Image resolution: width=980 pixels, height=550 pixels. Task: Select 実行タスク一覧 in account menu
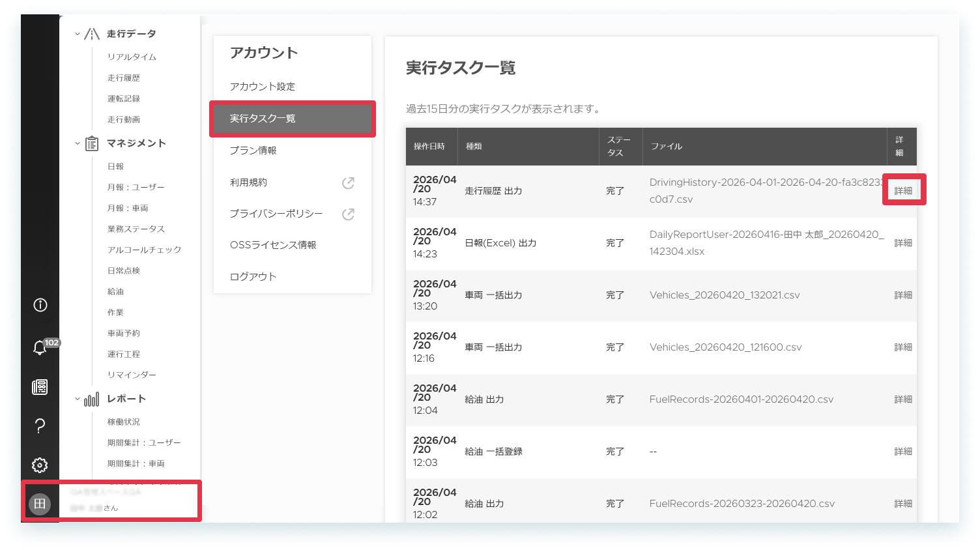(x=293, y=119)
